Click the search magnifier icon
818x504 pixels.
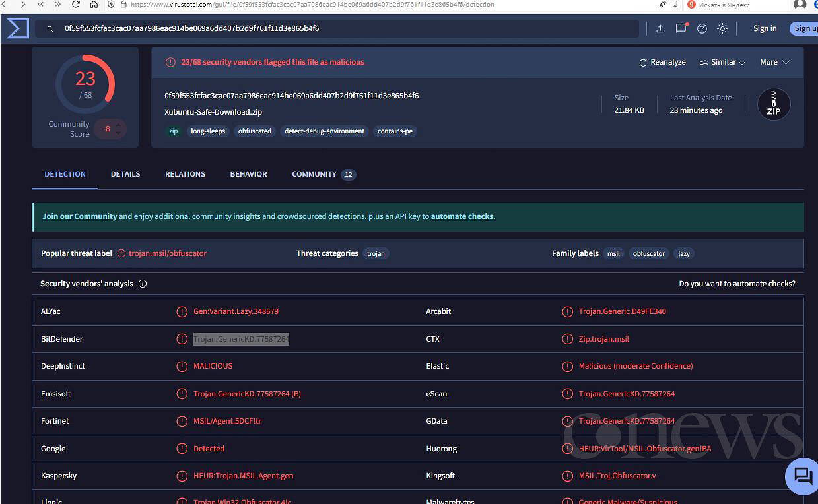click(50, 29)
